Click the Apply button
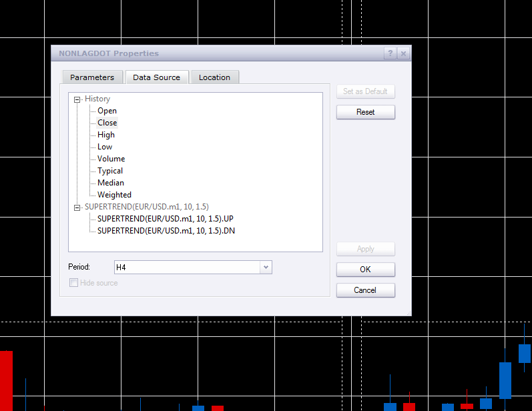Image resolution: width=532 pixels, height=411 pixels. pyautogui.click(x=365, y=249)
